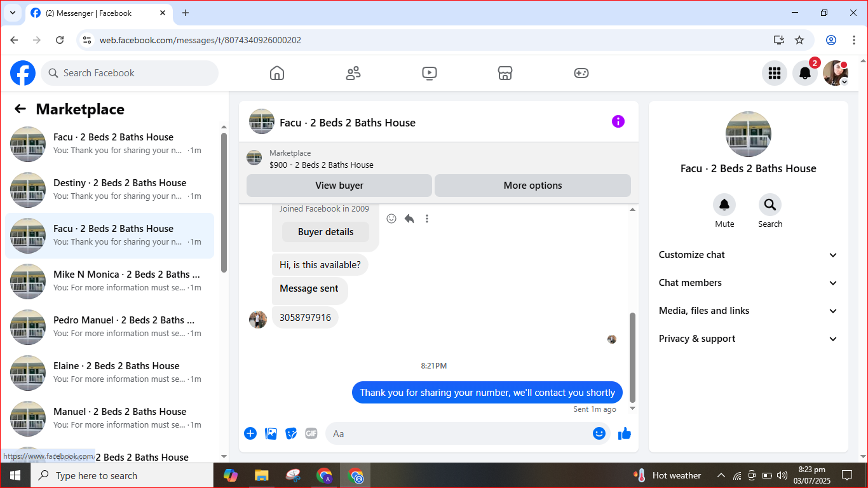Go back with the Marketplace arrow
Screen dimensions: 868x488
(x=20, y=109)
